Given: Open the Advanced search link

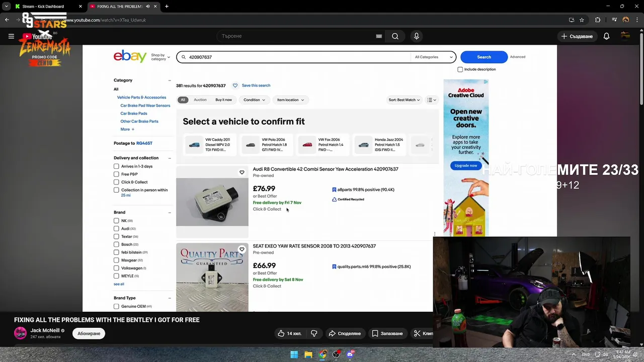Looking at the screenshot, I should 517,57.
